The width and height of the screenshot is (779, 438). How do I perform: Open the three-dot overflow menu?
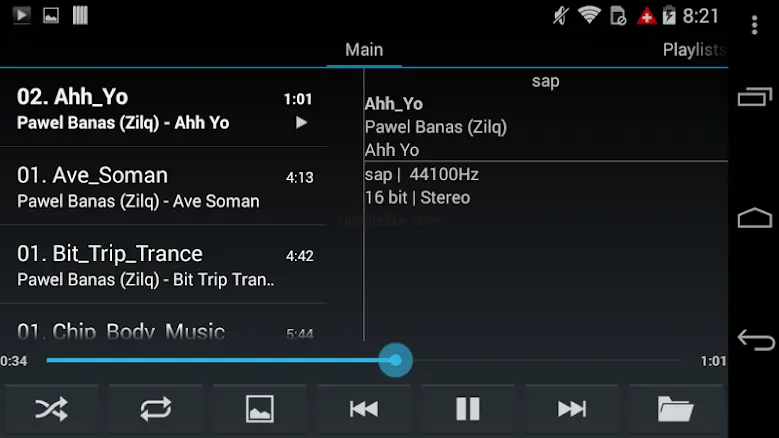click(754, 25)
